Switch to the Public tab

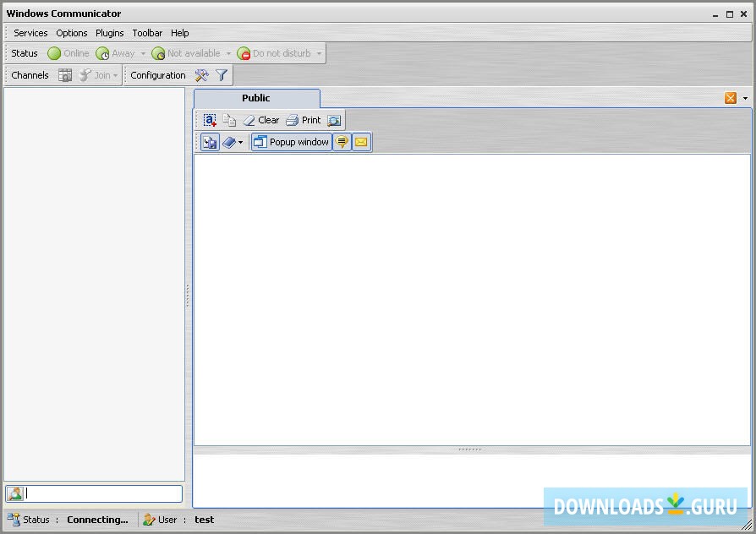click(256, 98)
